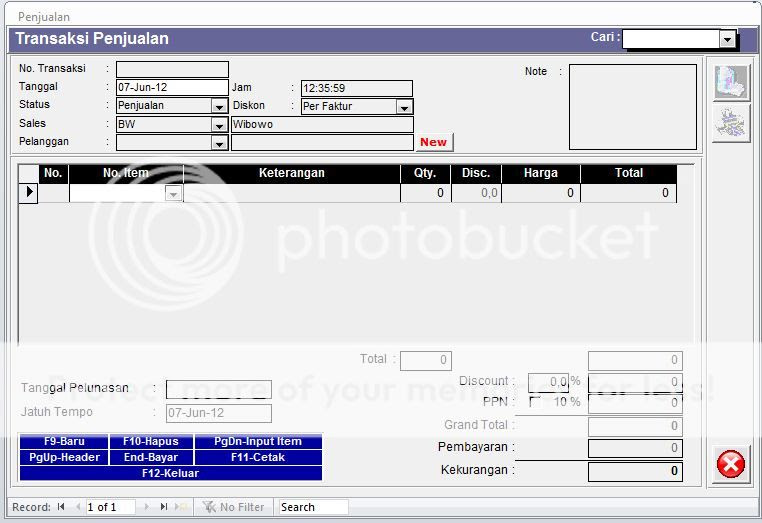Image resolution: width=762 pixels, height=523 pixels.
Task: Click the Total column header
Action: (x=628, y=174)
